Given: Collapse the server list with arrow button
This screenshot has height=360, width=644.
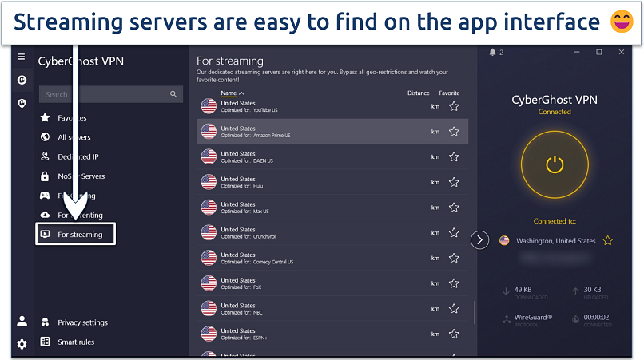Looking at the screenshot, I should (x=479, y=239).
